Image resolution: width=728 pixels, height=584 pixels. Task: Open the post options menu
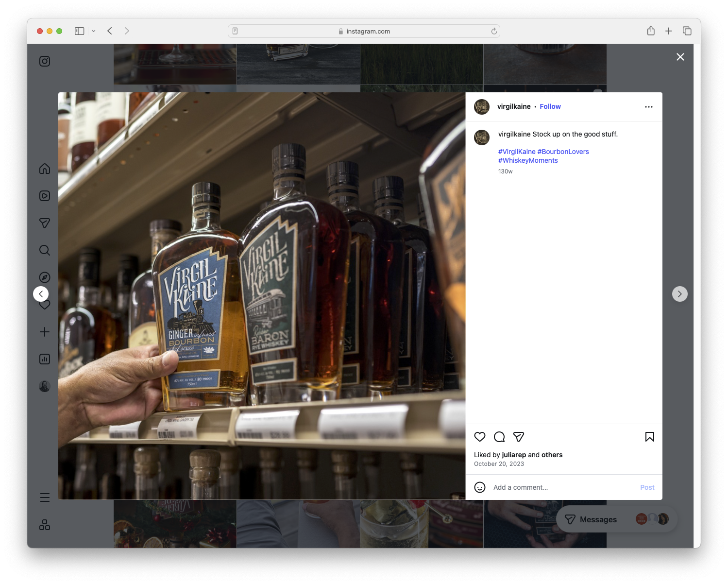click(x=648, y=106)
